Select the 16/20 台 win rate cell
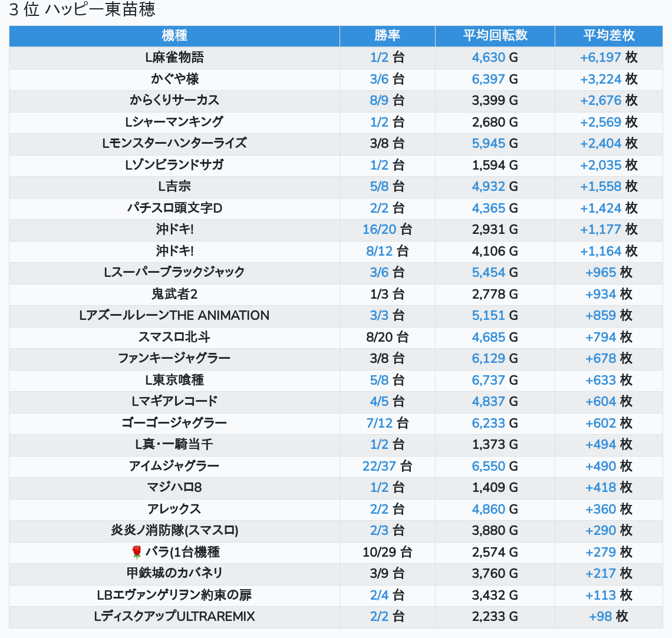672x638 pixels. (387, 230)
